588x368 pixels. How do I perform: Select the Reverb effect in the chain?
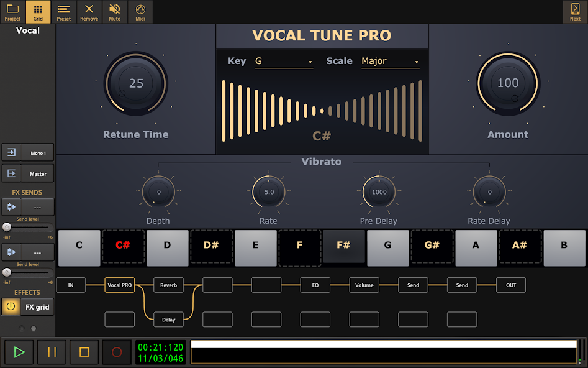[x=168, y=285]
